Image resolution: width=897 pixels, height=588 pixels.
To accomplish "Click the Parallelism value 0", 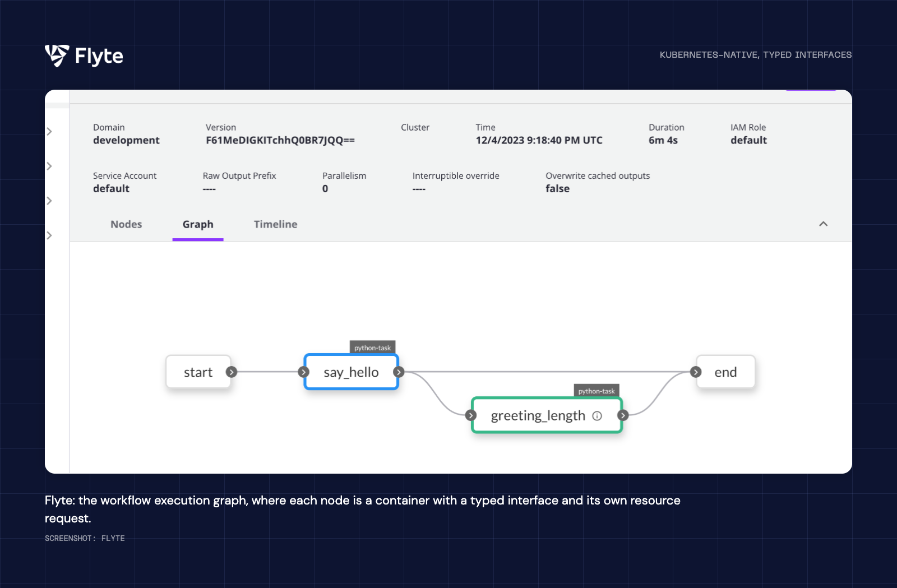I will 325,188.
